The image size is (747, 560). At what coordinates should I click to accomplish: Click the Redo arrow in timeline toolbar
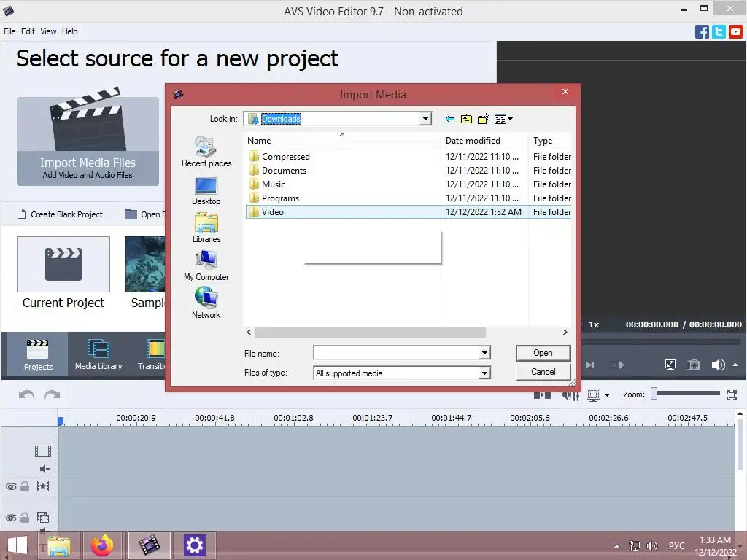point(52,394)
